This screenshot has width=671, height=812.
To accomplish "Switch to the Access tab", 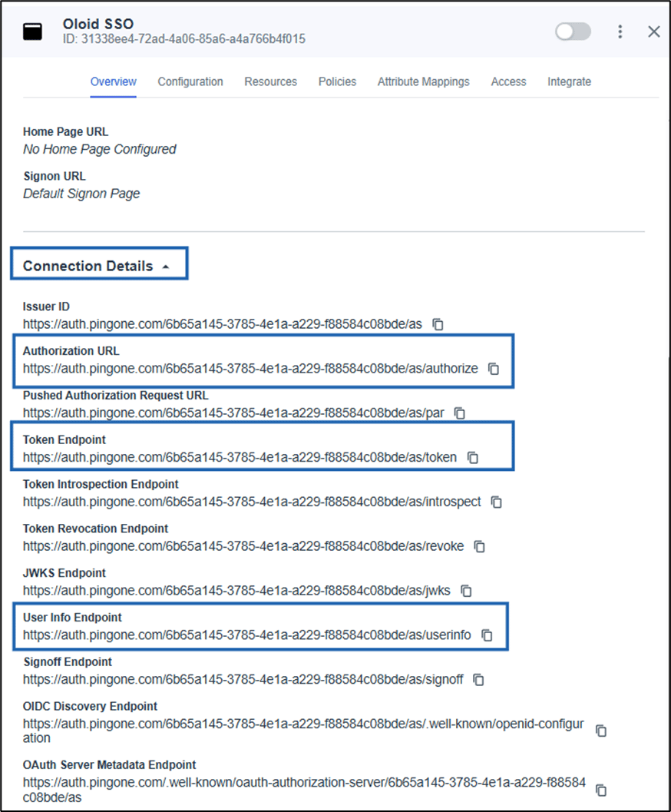I will (508, 82).
